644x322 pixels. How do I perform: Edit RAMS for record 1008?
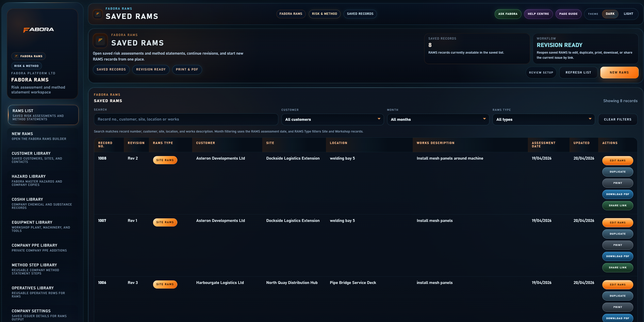point(617,160)
